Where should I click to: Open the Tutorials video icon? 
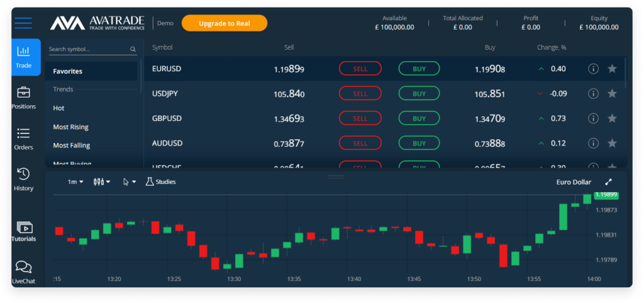(x=25, y=227)
